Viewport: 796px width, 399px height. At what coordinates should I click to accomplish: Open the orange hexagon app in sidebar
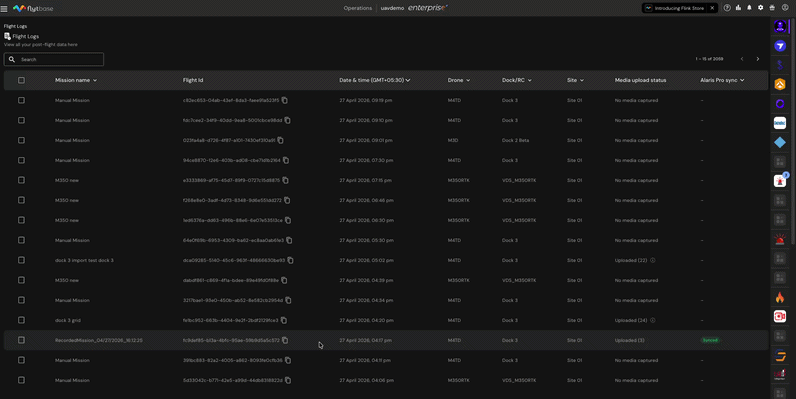[x=780, y=84]
